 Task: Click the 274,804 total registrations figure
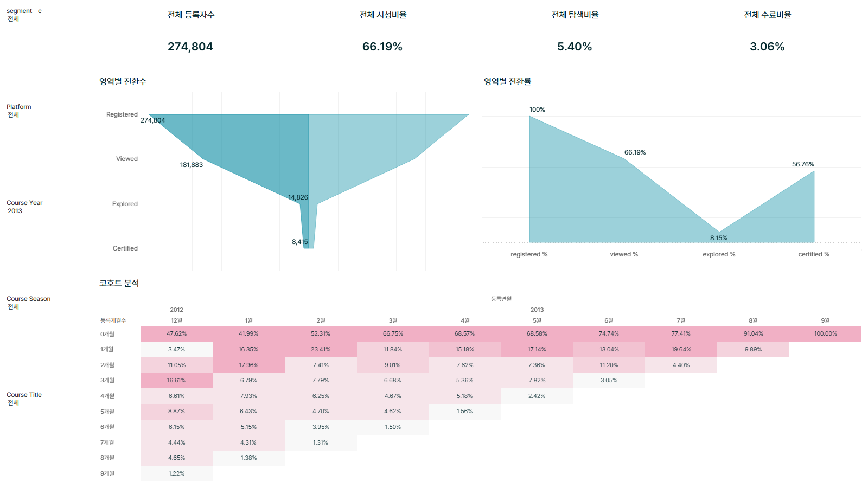click(190, 47)
